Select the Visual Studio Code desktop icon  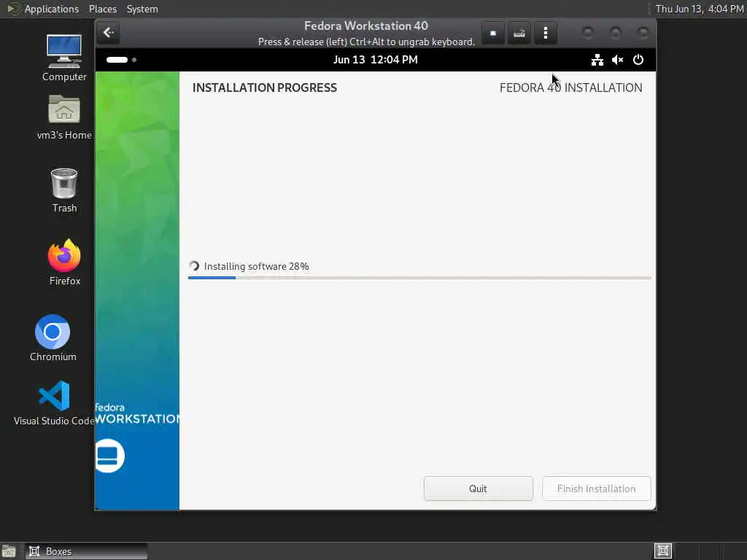[x=54, y=402]
